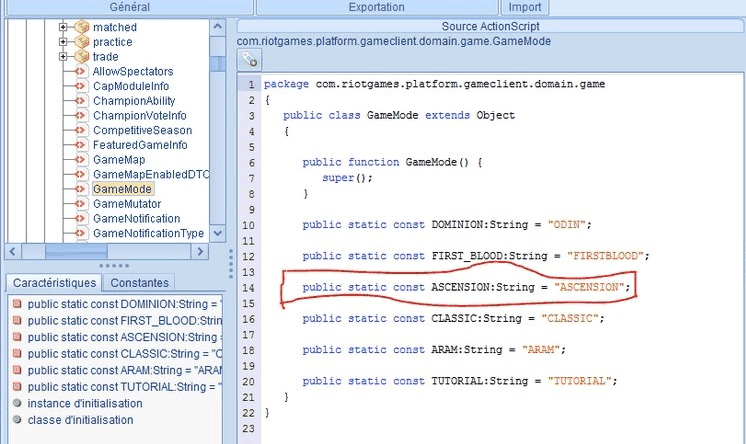Click the "ODIN" string on line 10
Image resolution: width=746 pixels, height=444 pixels.
[x=567, y=225]
